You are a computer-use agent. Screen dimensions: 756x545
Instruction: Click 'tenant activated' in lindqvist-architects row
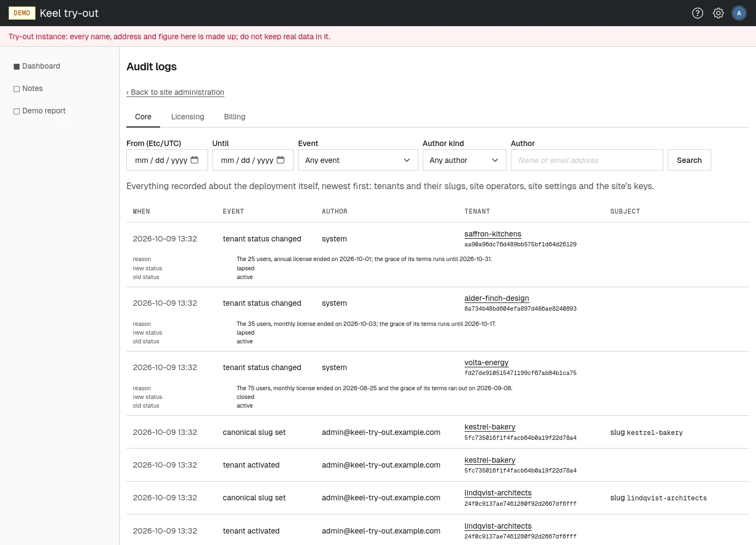coord(251,531)
